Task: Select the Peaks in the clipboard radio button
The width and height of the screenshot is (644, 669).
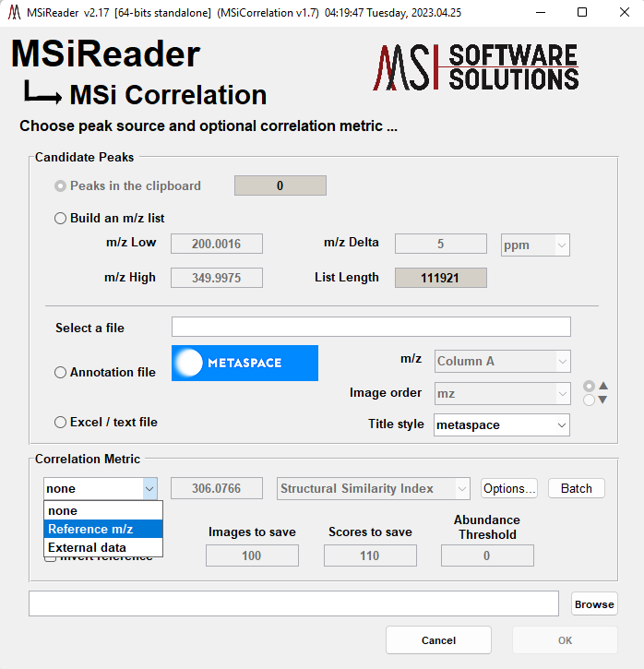Action: click(x=60, y=186)
